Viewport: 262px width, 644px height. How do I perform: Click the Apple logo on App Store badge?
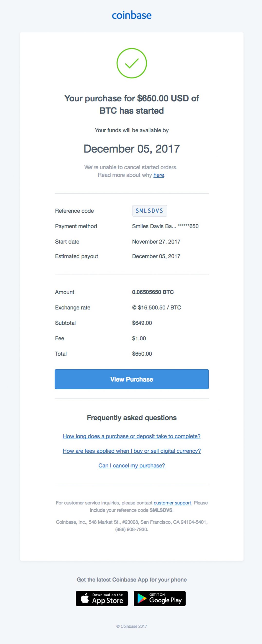pyautogui.click(x=85, y=598)
